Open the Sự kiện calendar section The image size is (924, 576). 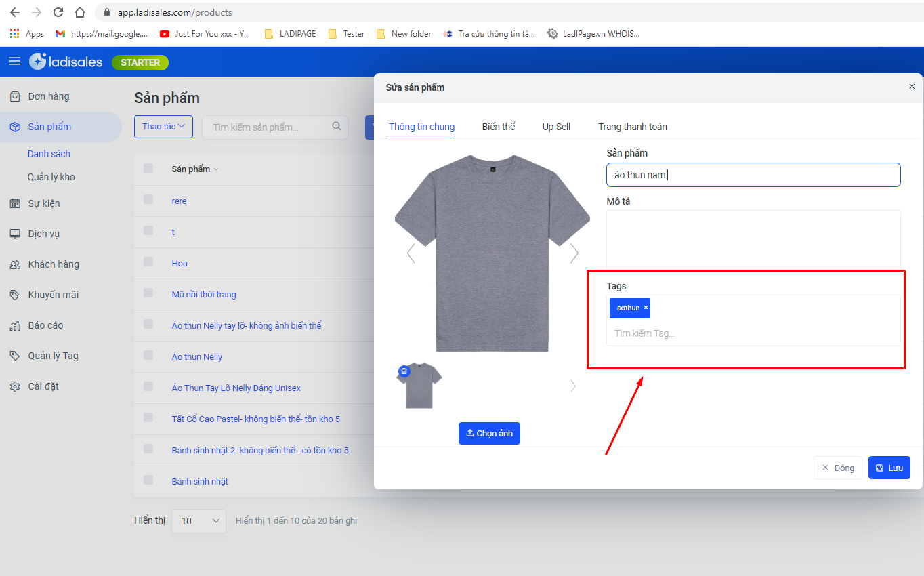tap(43, 203)
